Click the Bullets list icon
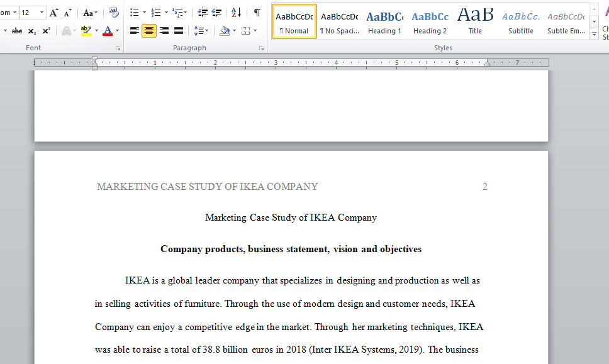The width and height of the screenshot is (609, 364). click(135, 13)
